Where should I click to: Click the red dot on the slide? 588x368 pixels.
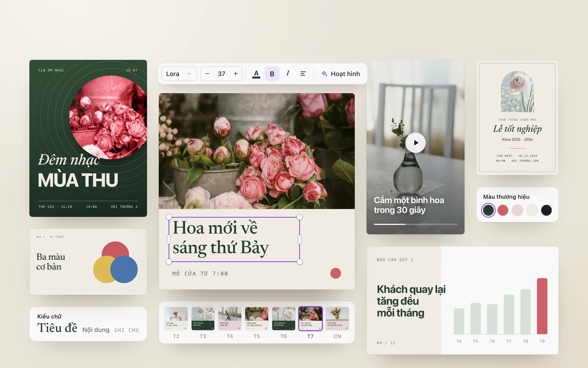[x=336, y=273]
